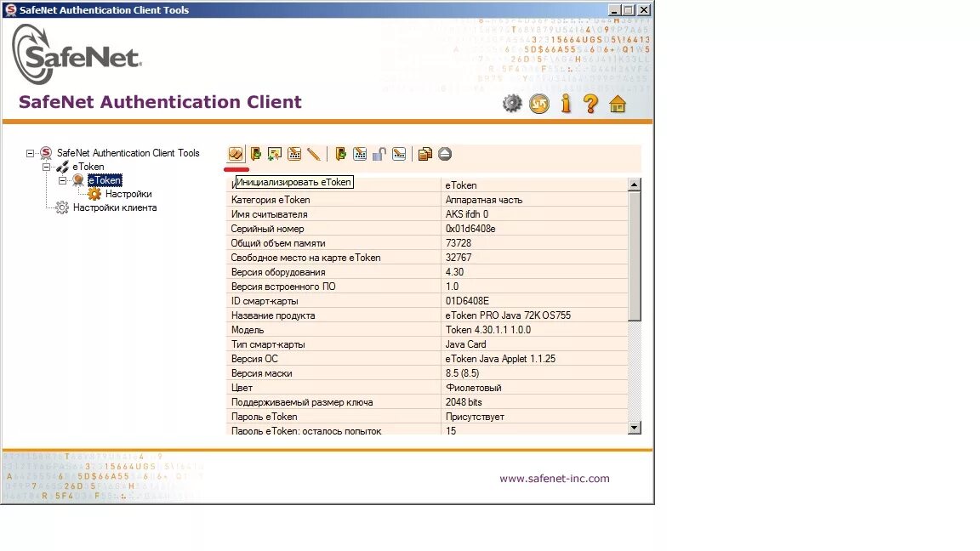Click the round orange Refresh arrows icon
This screenshot has width=980, height=551.
(539, 103)
